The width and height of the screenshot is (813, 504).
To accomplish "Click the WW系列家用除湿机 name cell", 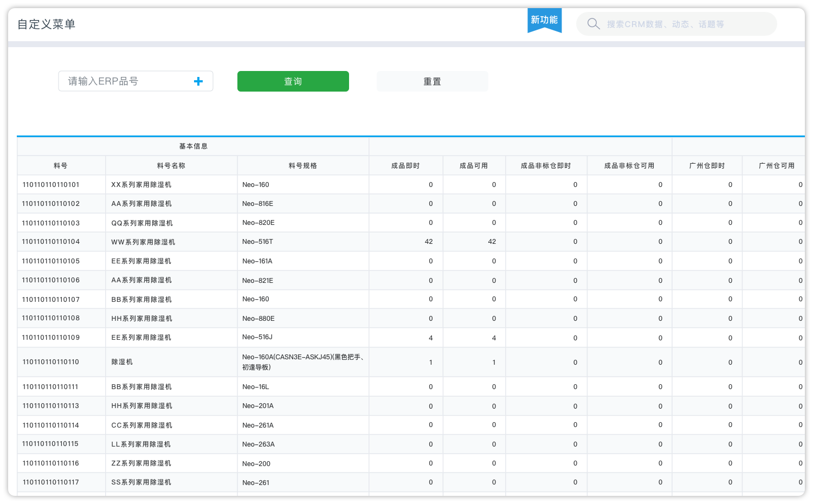I will pyautogui.click(x=143, y=242).
